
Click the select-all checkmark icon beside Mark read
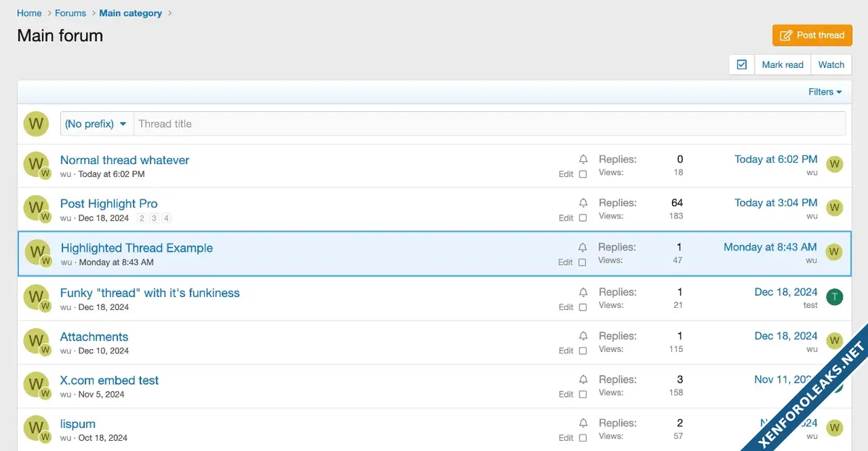pyautogui.click(x=741, y=64)
